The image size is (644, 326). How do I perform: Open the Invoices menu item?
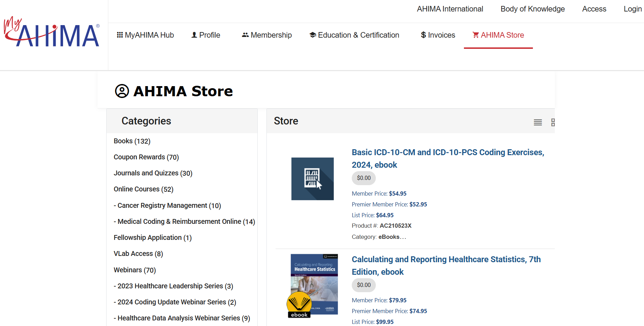click(438, 35)
